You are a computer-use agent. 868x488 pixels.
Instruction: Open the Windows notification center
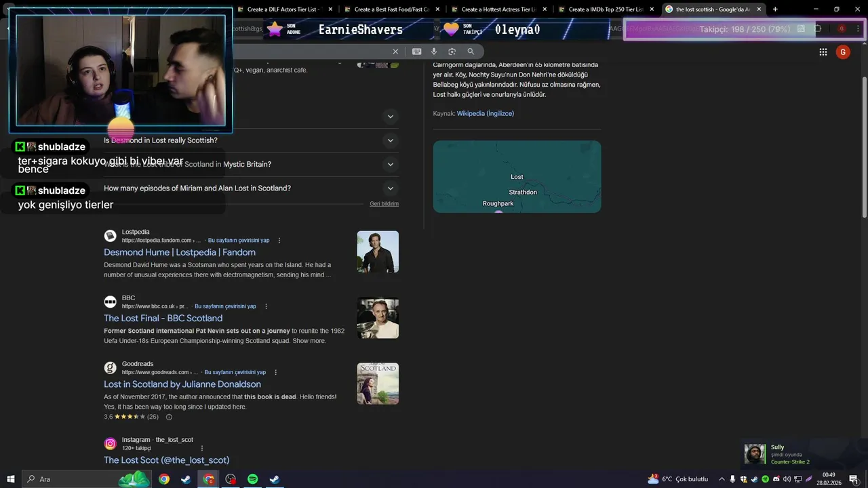pos(854,479)
